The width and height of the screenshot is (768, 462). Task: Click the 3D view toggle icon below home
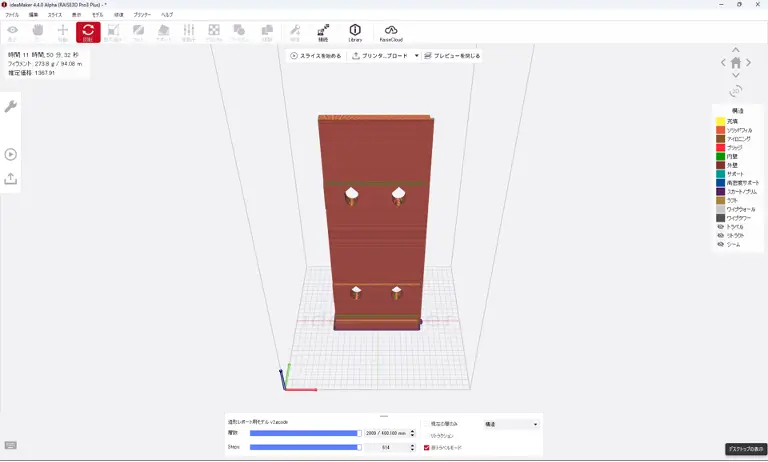click(x=736, y=90)
